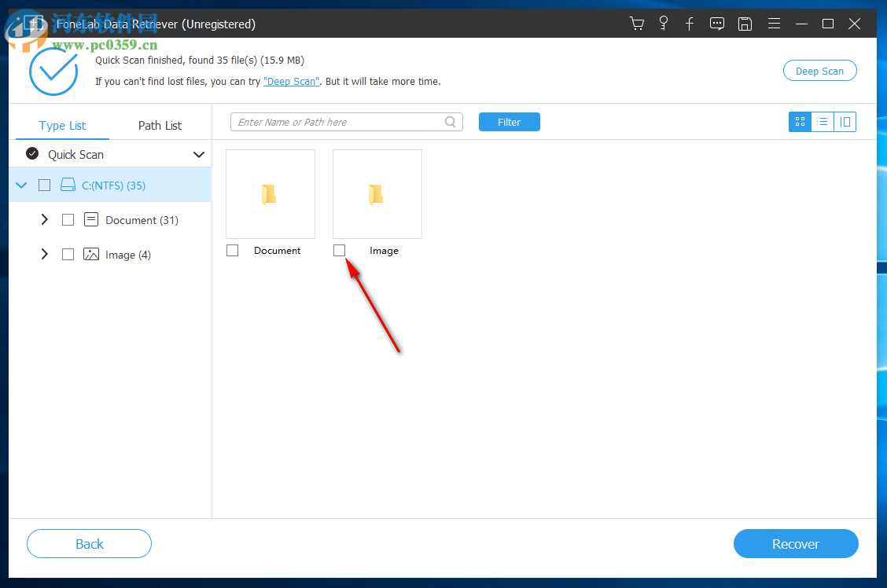Check the Document folder checkbox

point(232,250)
